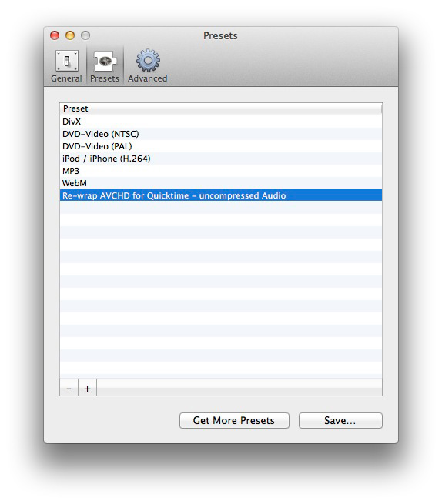Select the MP3 preset

coord(221,171)
